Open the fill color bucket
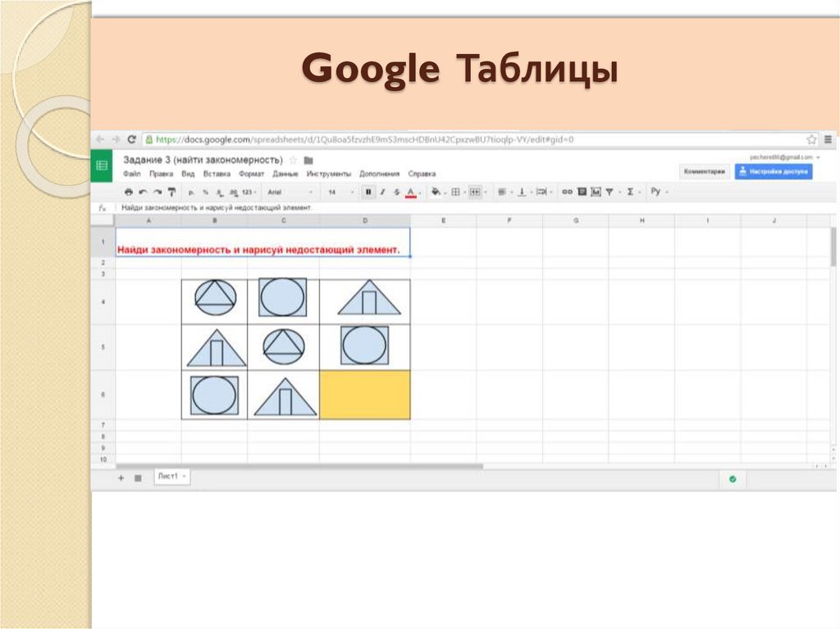 coord(436,192)
